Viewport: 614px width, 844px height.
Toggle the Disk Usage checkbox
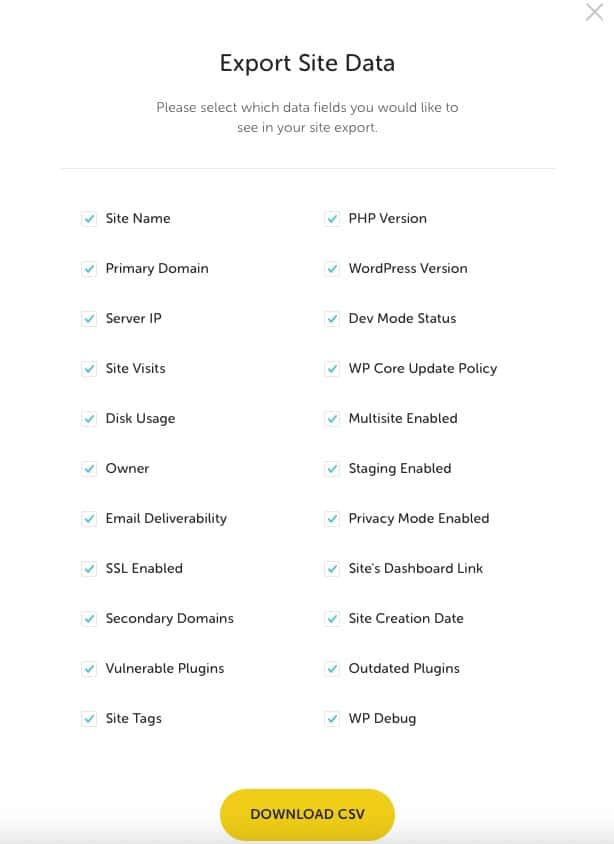pos(89,418)
